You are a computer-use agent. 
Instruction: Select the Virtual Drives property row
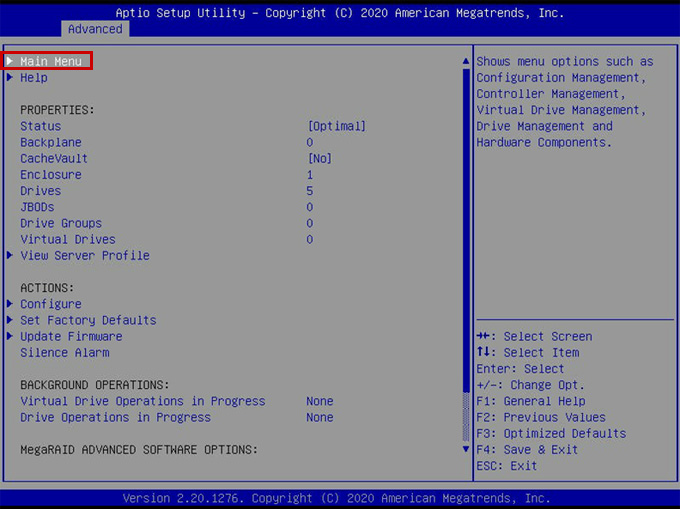pos(68,240)
